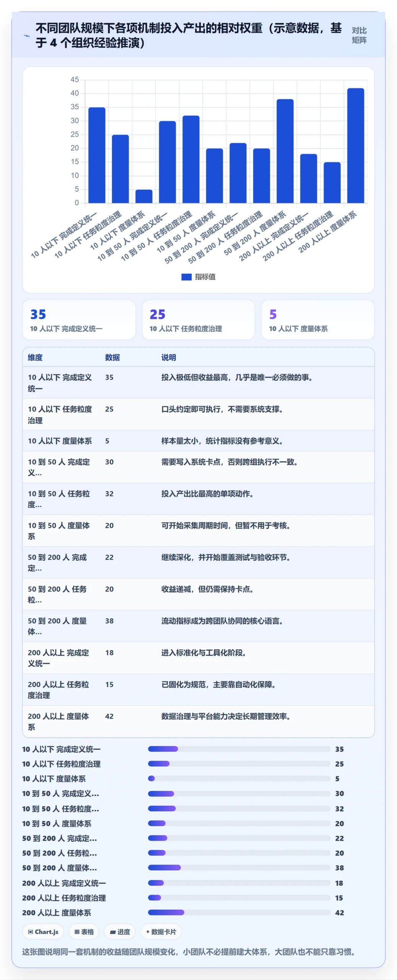Click the progress bar valued 32
This screenshot has height=980, width=397.
(239, 808)
